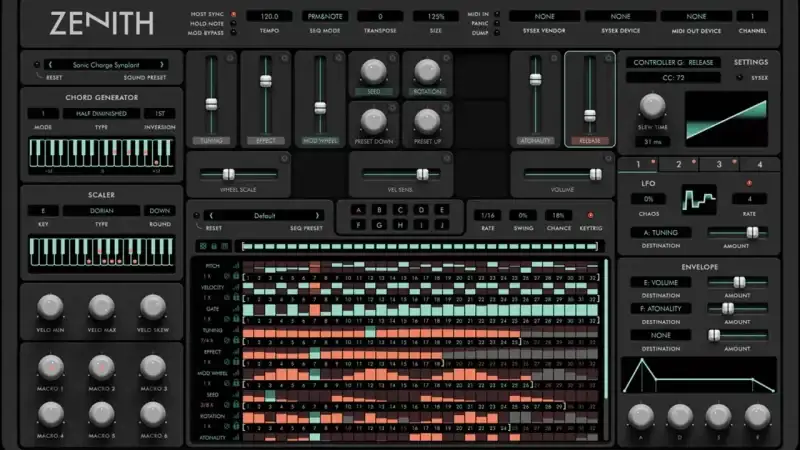Switch to LFO tab 4
The height and width of the screenshot is (450, 800).
click(759, 164)
